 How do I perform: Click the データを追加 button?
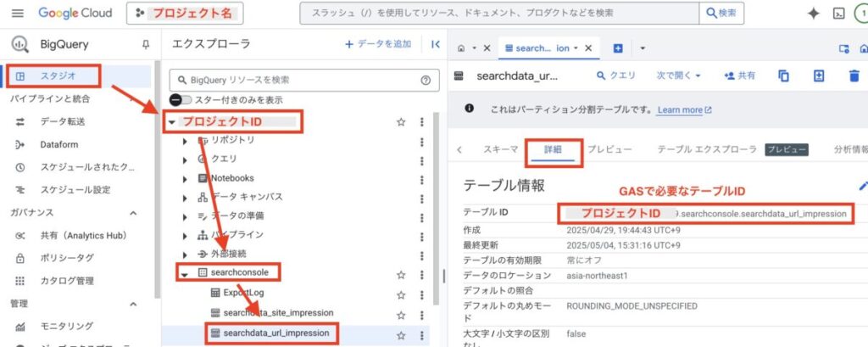(378, 44)
